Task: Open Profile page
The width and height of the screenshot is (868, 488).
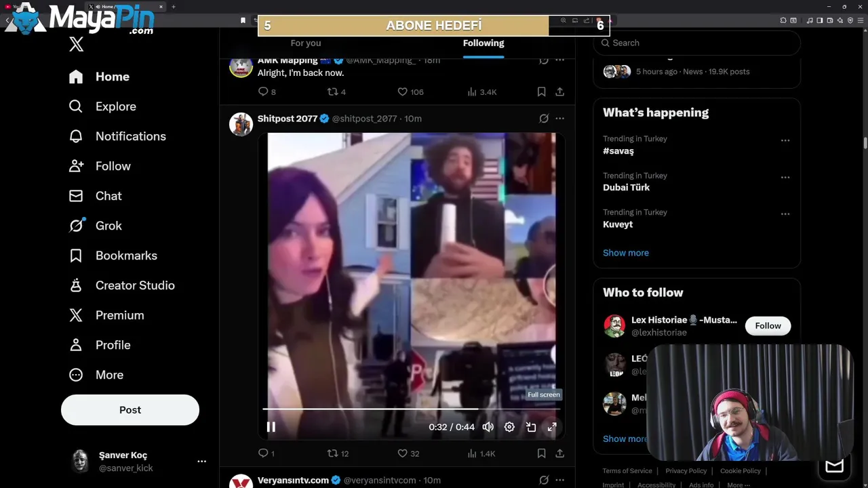Action: point(100,345)
